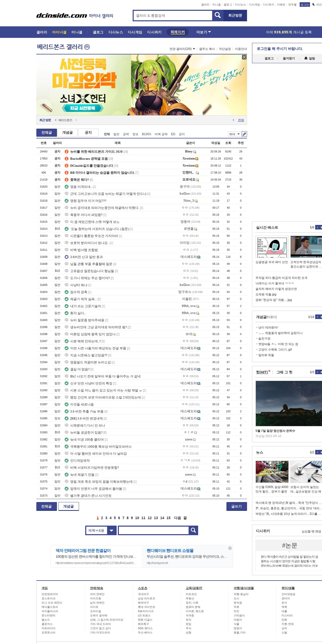Open the 밀양 영산정사 은하수 HIT image
The image size is (322, 644).
tap(289, 403)
